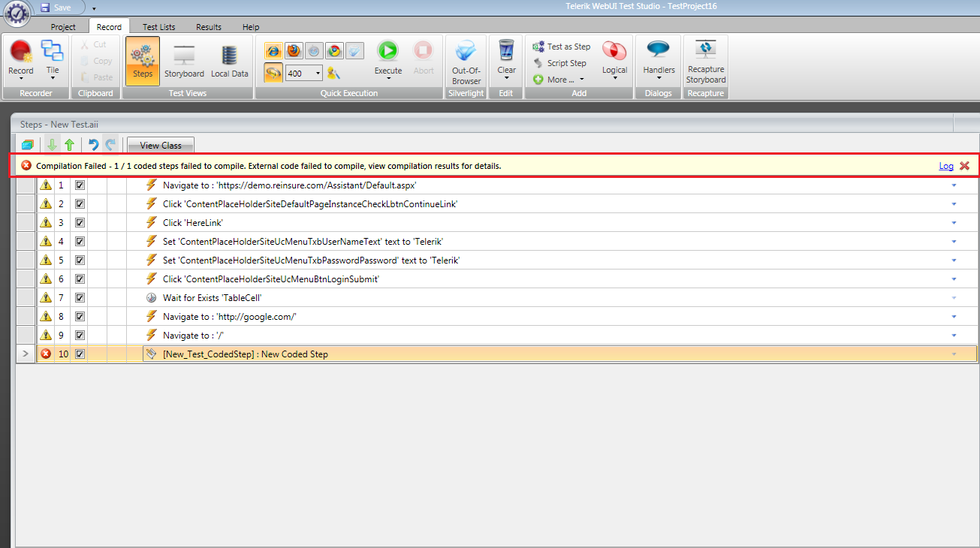Open the quick access toolbar dropdown arrow
Screen dimensions: 980x548
click(x=94, y=8)
